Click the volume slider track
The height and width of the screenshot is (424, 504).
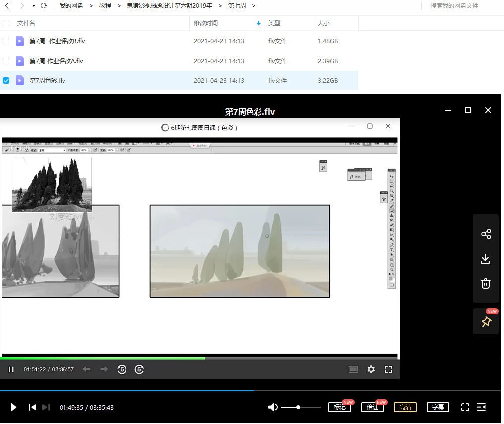tap(308, 407)
